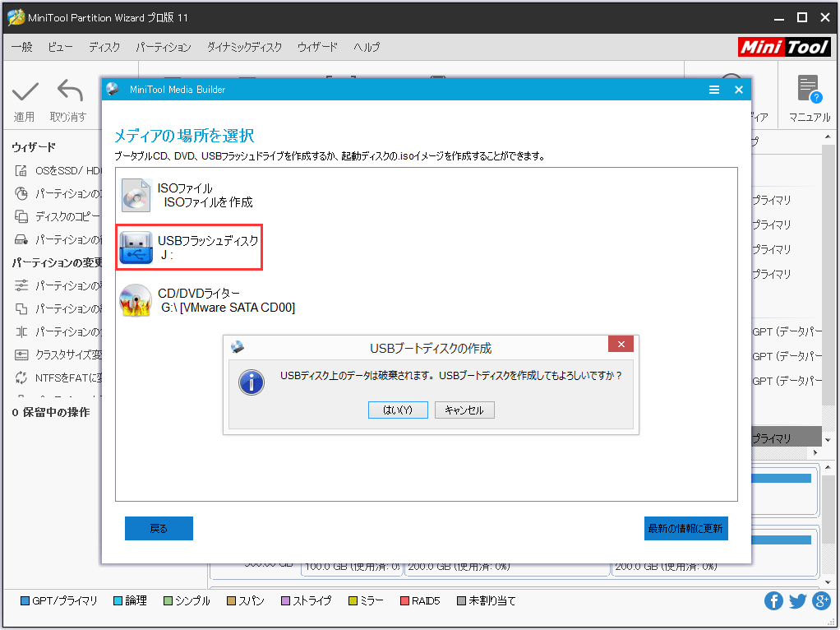Click the RAID5 legend swatch
This screenshot has height=630, width=840.
(x=404, y=601)
